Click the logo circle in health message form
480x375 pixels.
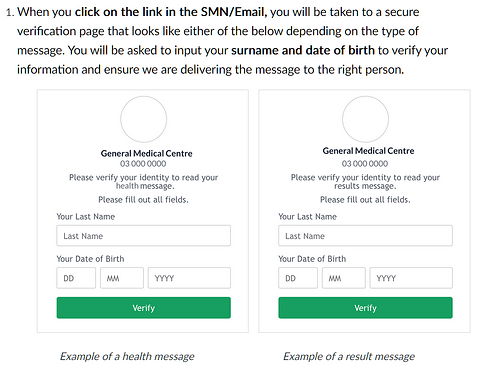143,119
